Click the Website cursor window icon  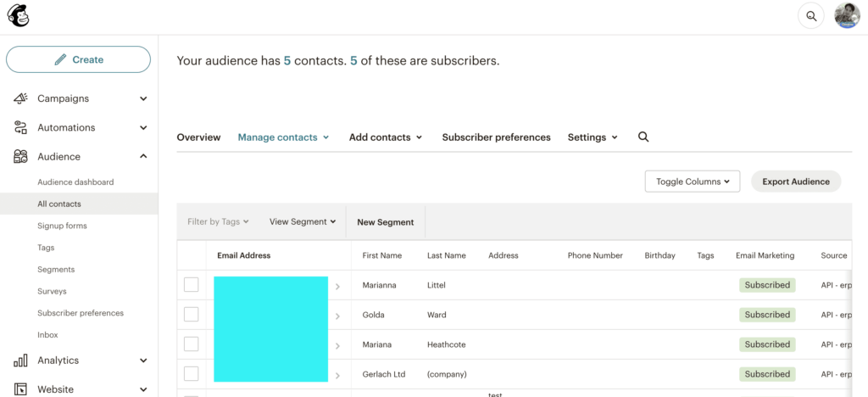[20, 389]
